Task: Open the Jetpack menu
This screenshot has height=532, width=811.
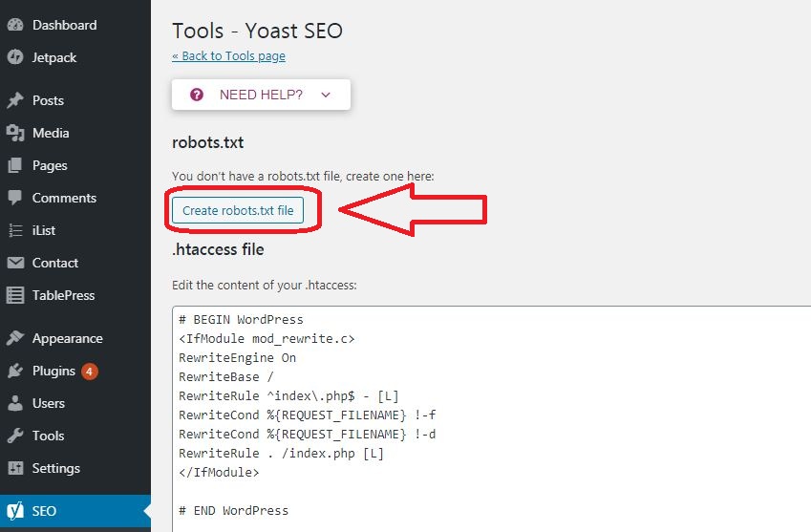Action: pyautogui.click(x=75, y=57)
